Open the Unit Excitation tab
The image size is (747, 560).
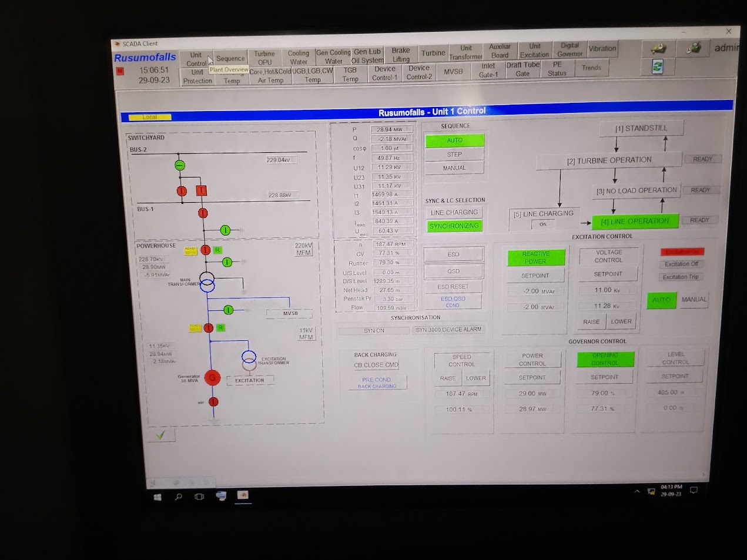click(534, 51)
